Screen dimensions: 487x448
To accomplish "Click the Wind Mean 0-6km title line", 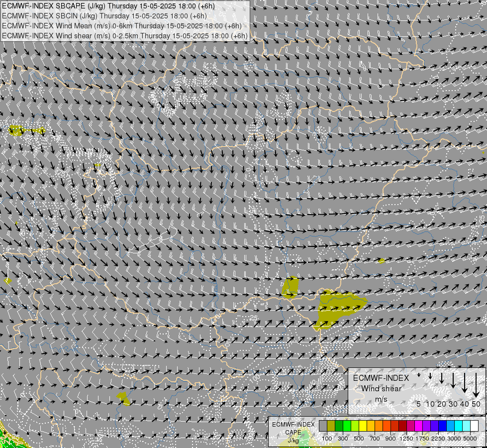I will tap(121, 26).
